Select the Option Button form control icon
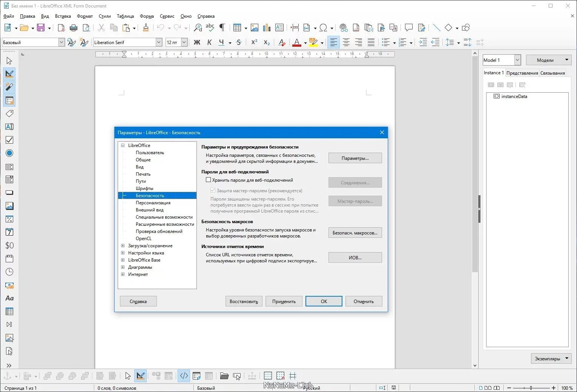The width and height of the screenshot is (577, 392). 9,153
